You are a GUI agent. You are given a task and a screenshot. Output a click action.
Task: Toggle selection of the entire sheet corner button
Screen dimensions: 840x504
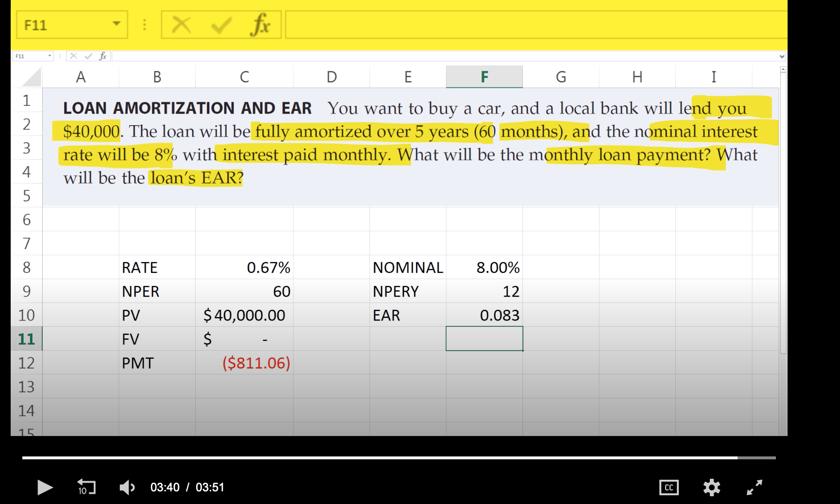[x=28, y=77]
